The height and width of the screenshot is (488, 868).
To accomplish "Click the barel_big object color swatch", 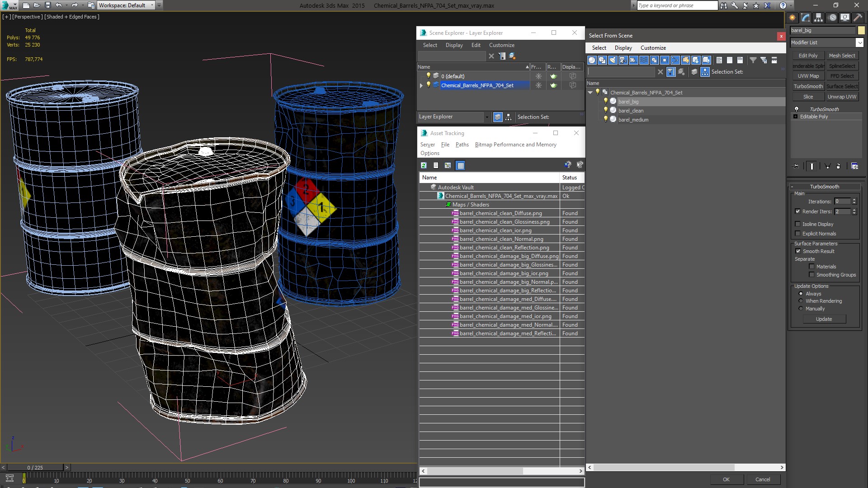I will coord(861,30).
